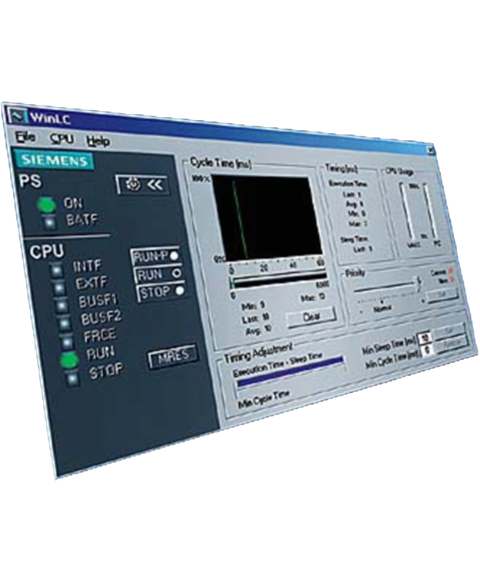The image size is (480, 583).
Task: Open the CPU menu
Action: 62,139
